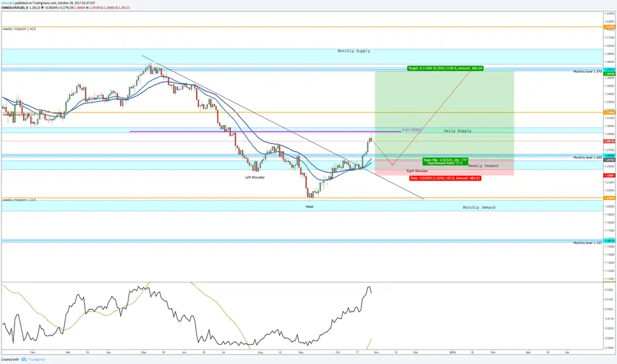Click the green Target profit label
Screen dimensions: 617x364
[445, 68]
